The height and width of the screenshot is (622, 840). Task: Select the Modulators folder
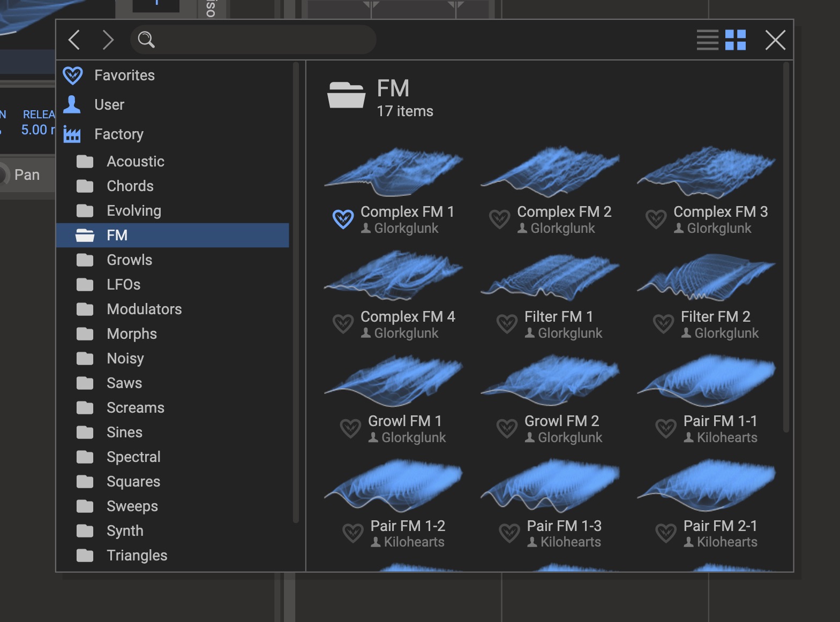click(144, 309)
